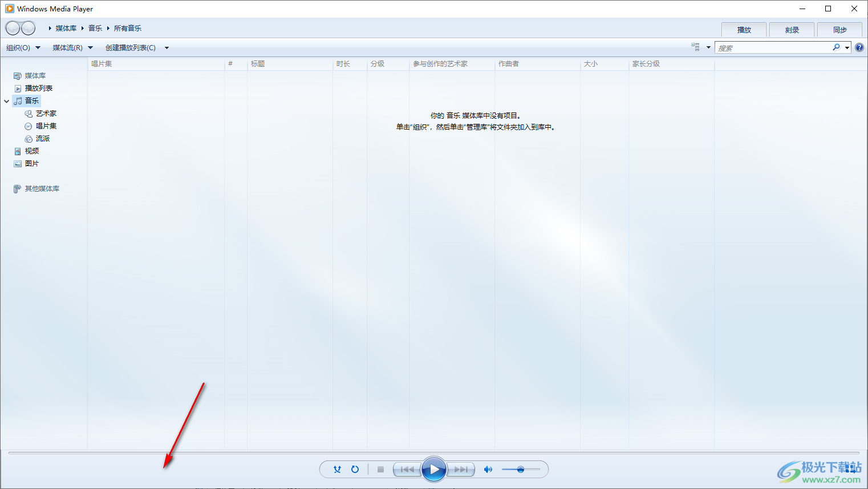868x489 pixels.
Task: Click the 媒体库 tree icon
Action: click(18, 76)
